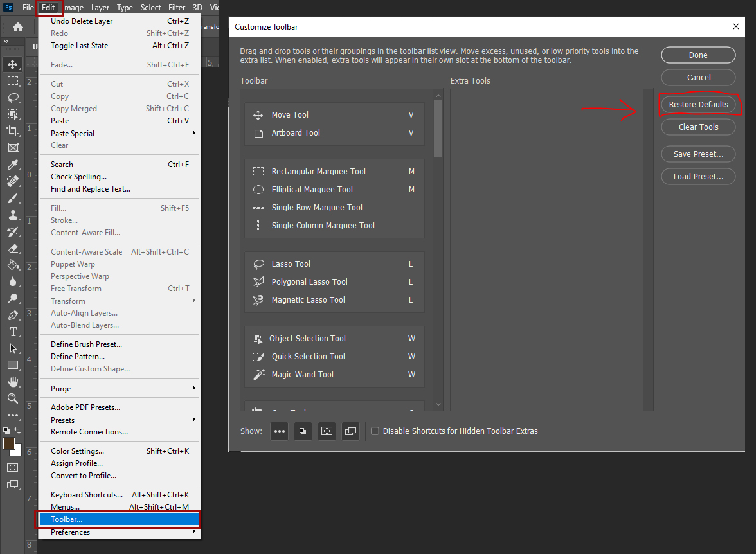This screenshot has width=756, height=554.
Task: Click Color Settings... menu entry
Action: coord(119,451)
